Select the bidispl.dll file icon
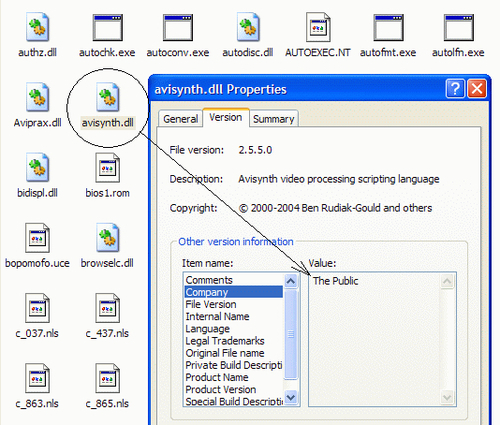The width and height of the screenshot is (500, 425). pos(37,167)
